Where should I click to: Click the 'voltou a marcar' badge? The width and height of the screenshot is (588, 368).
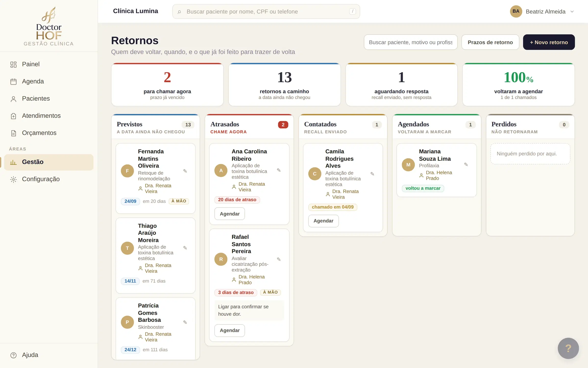pyautogui.click(x=423, y=188)
